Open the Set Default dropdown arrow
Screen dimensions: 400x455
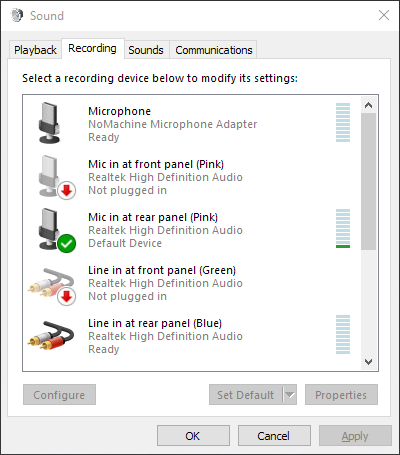click(290, 395)
